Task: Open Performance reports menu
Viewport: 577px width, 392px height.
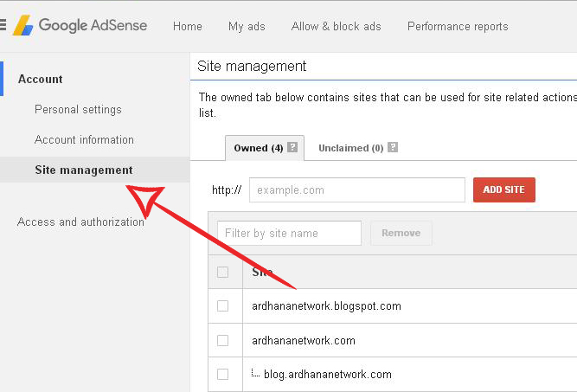Action: [458, 27]
